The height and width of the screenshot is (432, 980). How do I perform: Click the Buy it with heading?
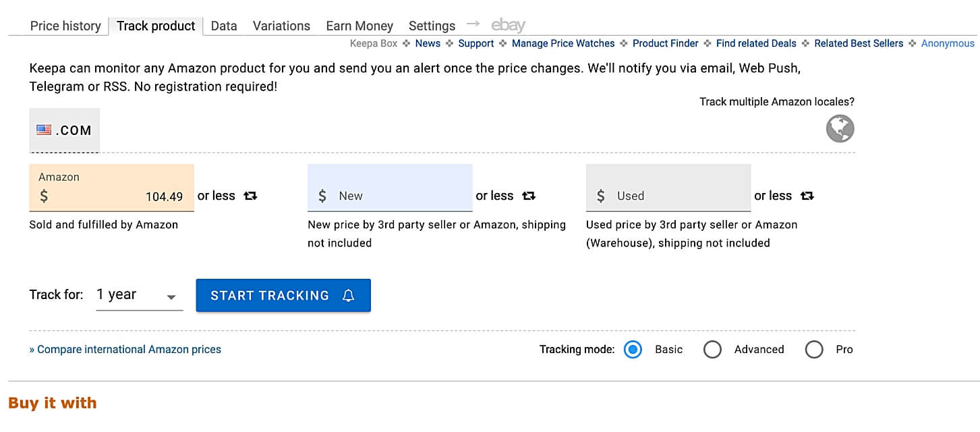point(53,403)
